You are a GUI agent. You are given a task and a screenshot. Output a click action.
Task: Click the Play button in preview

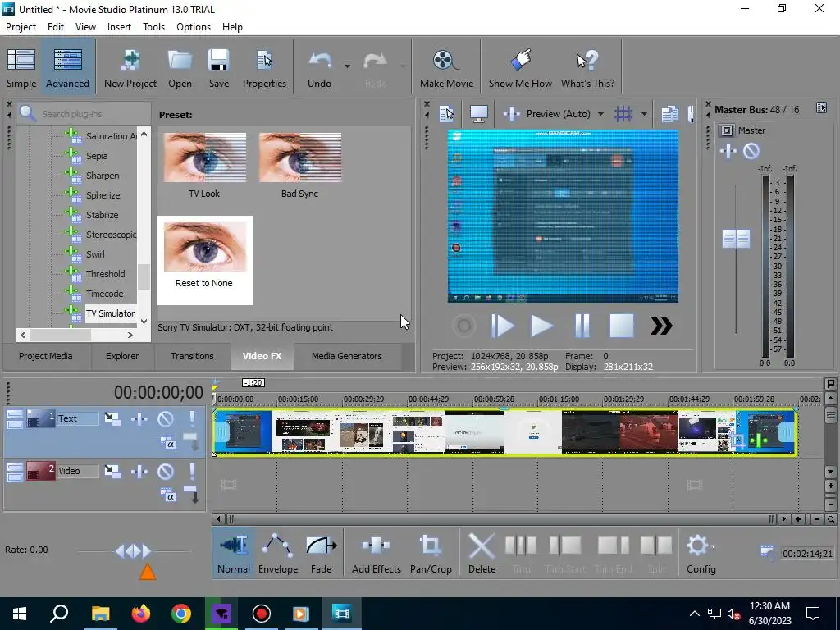(x=541, y=326)
